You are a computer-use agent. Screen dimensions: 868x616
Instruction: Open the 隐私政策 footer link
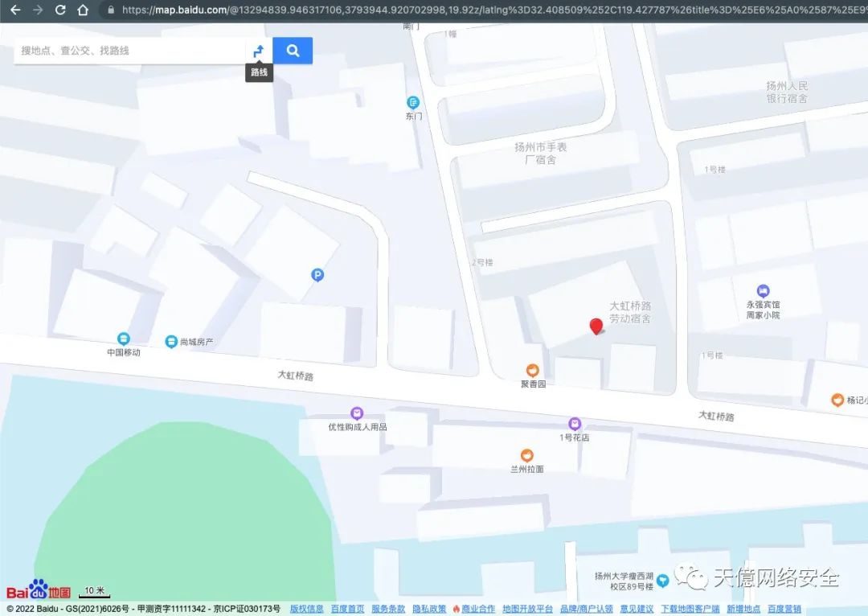click(429, 609)
